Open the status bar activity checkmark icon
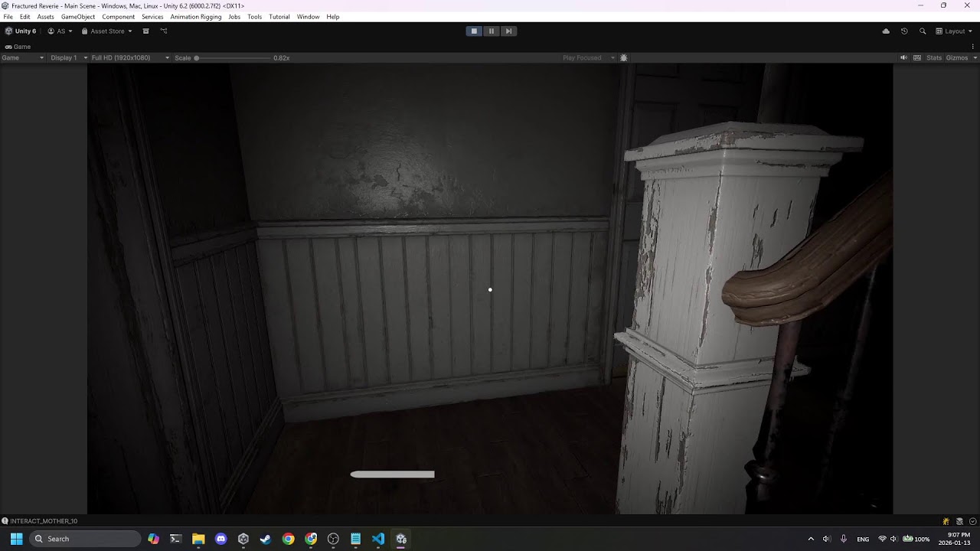The width and height of the screenshot is (980, 551). [972, 521]
